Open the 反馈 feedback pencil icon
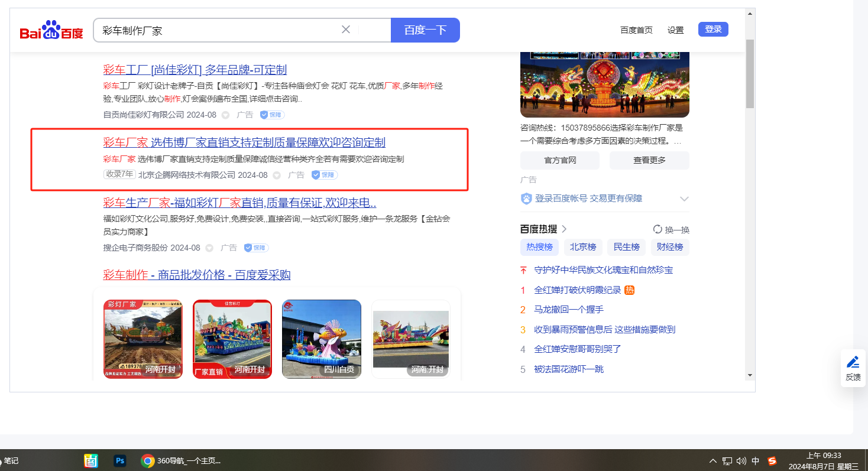Image resolution: width=868 pixels, height=471 pixels. click(x=853, y=362)
